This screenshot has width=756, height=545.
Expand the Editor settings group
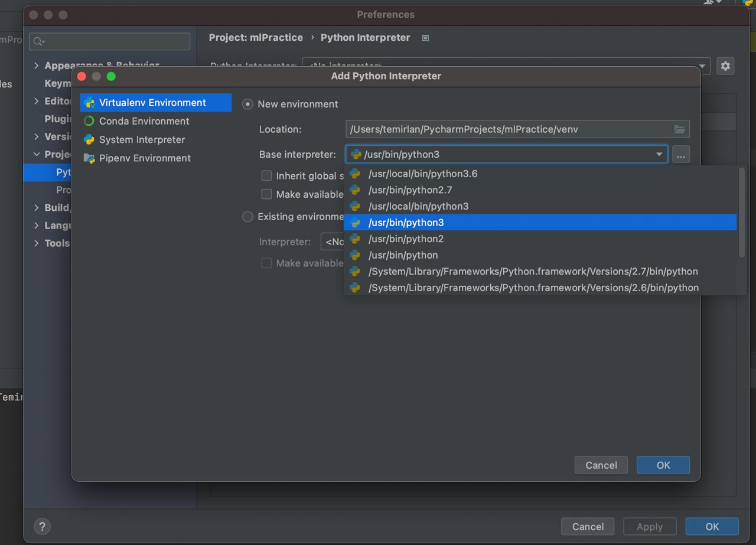click(x=37, y=101)
